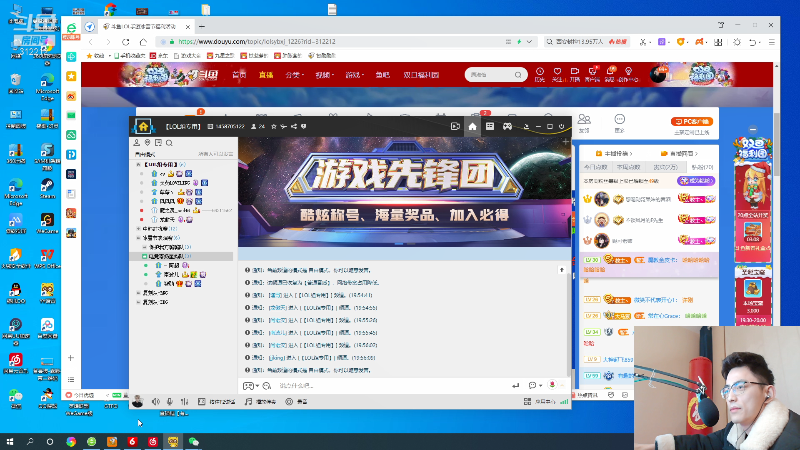
Task: Click the record button in YY bottom bar
Action: coord(296,402)
